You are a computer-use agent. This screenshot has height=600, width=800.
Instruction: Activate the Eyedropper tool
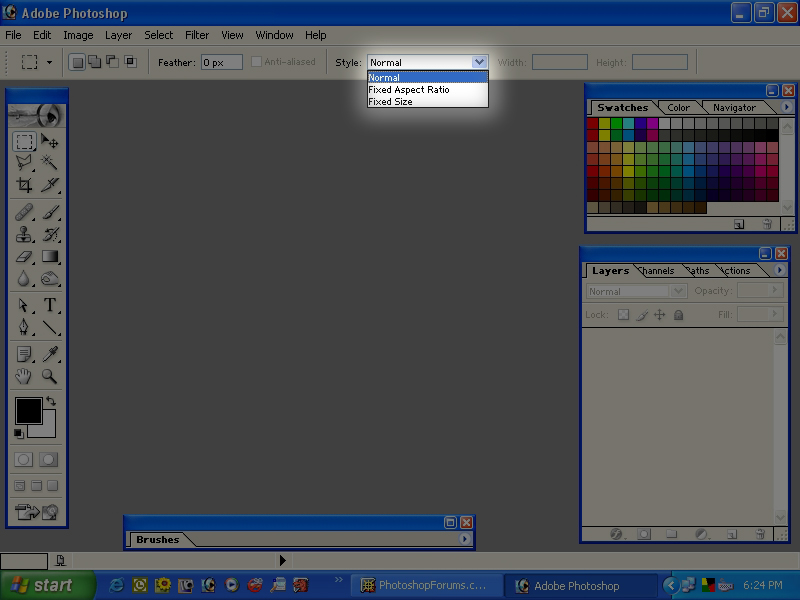[x=49, y=355]
